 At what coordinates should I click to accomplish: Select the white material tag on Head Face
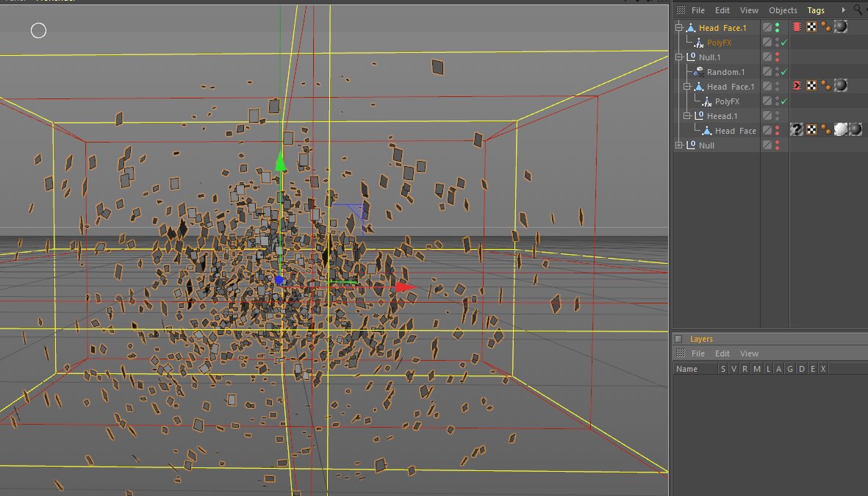tap(840, 129)
